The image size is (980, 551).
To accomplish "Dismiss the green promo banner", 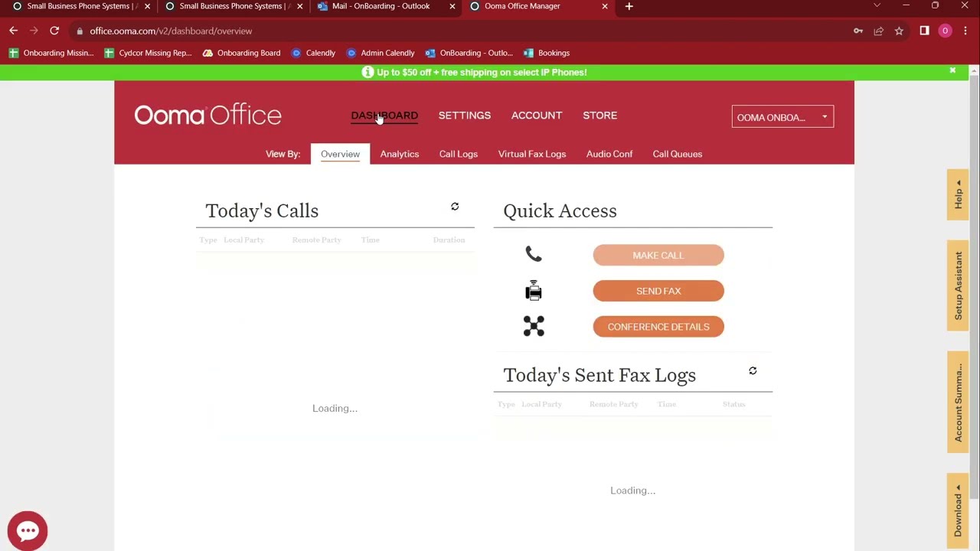I will [952, 70].
